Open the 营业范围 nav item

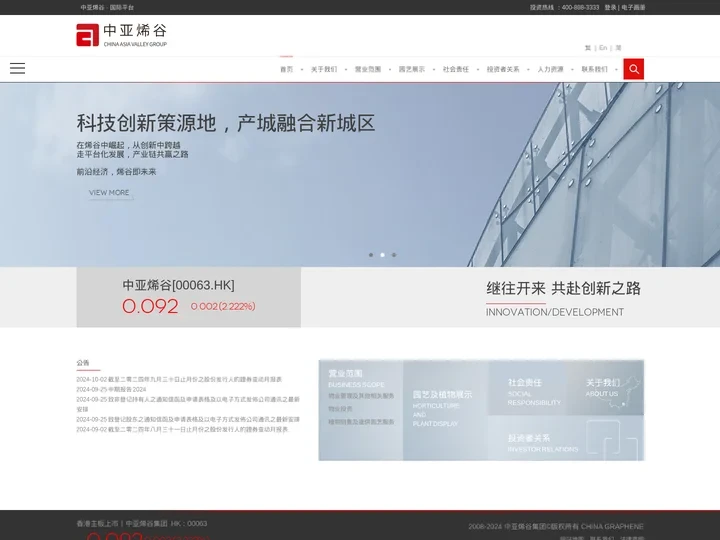[368, 69]
